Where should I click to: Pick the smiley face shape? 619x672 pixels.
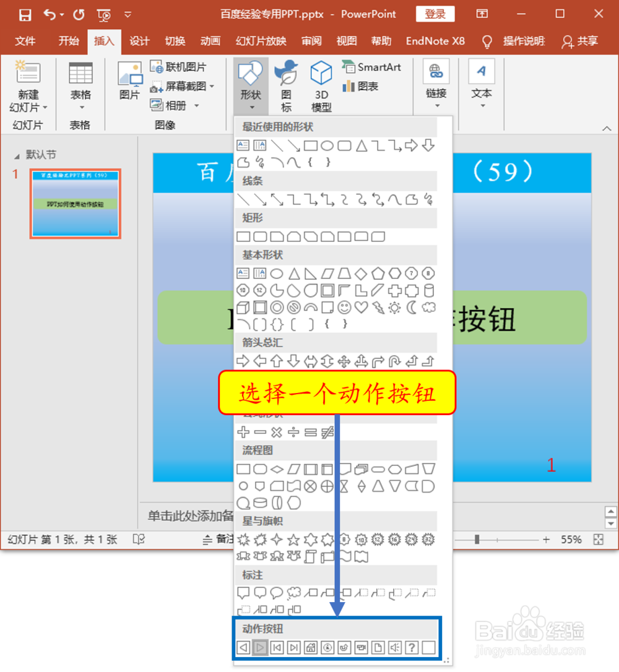click(344, 307)
